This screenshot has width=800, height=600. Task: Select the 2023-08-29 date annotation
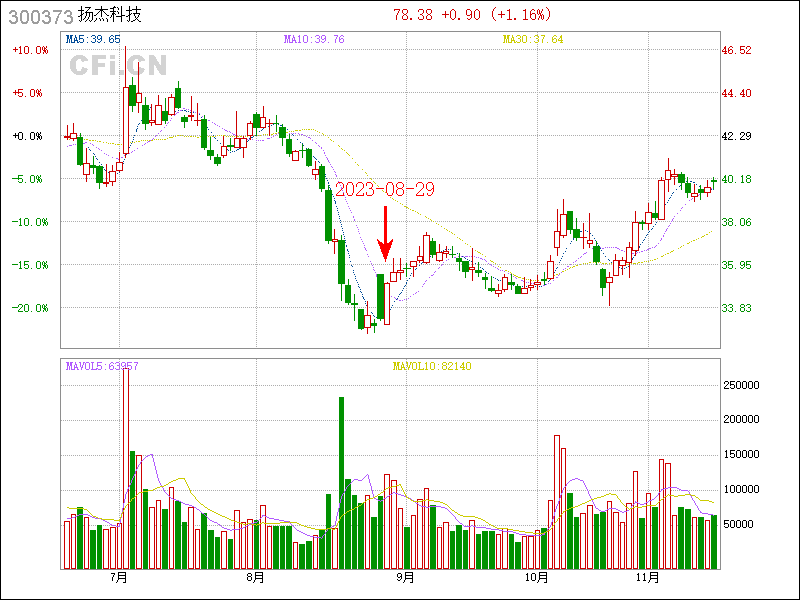pos(384,189)
